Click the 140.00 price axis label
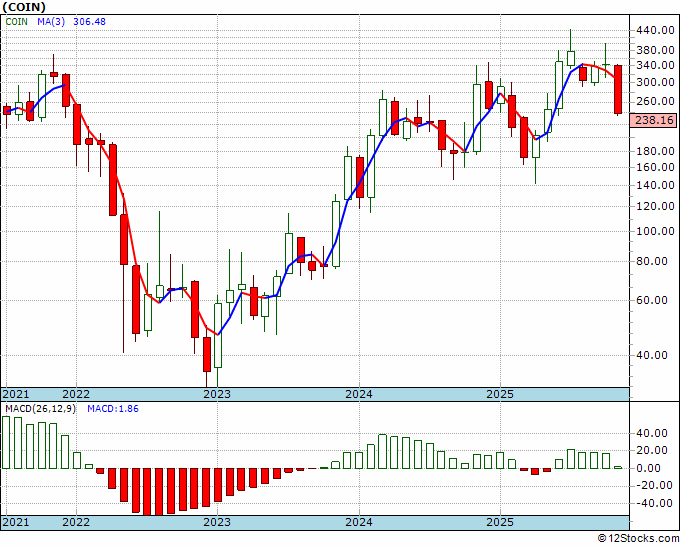This screenshot has width=680, height=546. point(655,186)
